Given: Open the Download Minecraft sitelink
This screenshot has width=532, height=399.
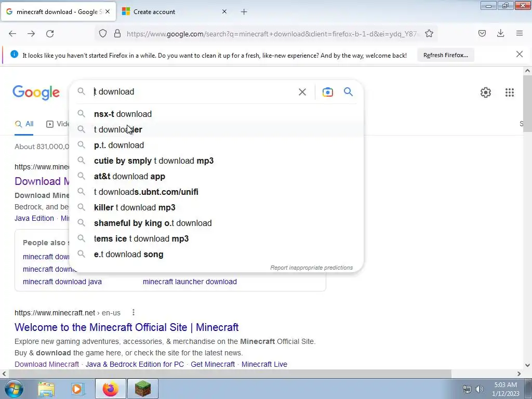Looking at the screenshot, I should [47, 364].
